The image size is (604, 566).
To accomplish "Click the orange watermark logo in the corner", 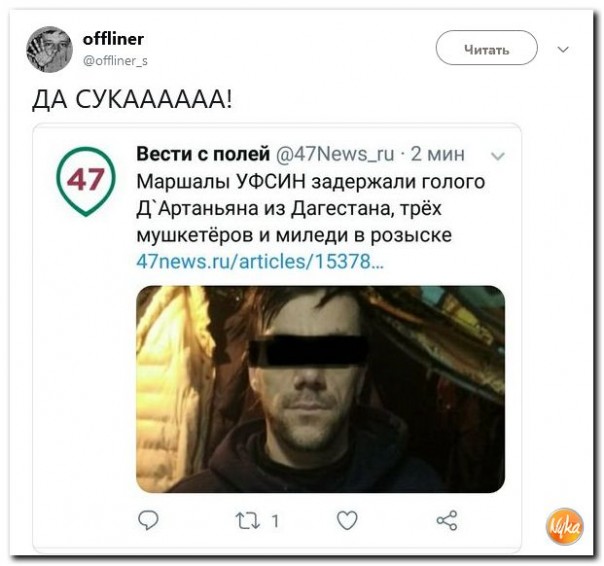I will click(564, 526).
